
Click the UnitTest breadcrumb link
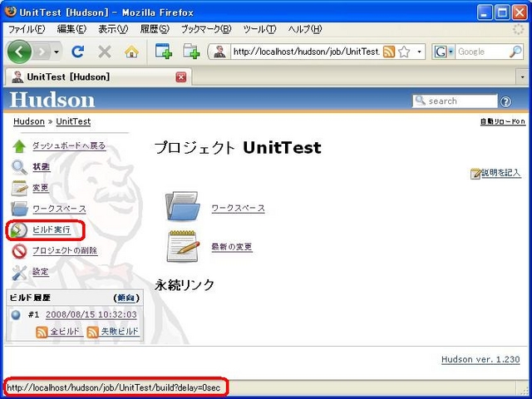click(73, 121)
